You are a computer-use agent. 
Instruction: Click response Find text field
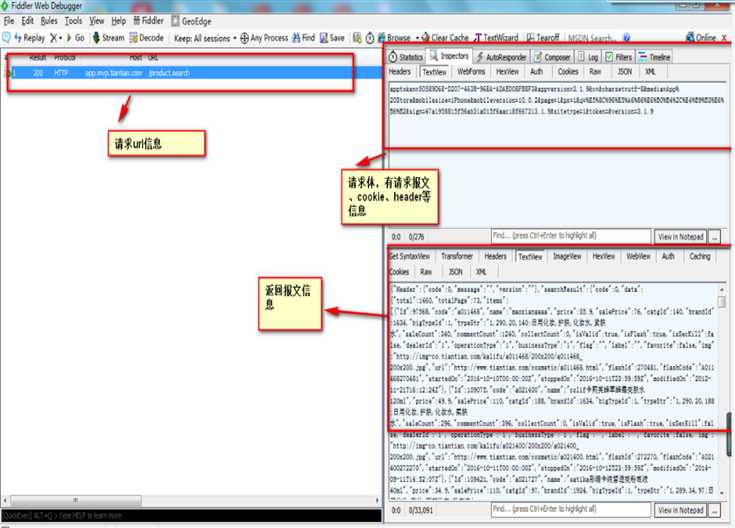[570, 509]
